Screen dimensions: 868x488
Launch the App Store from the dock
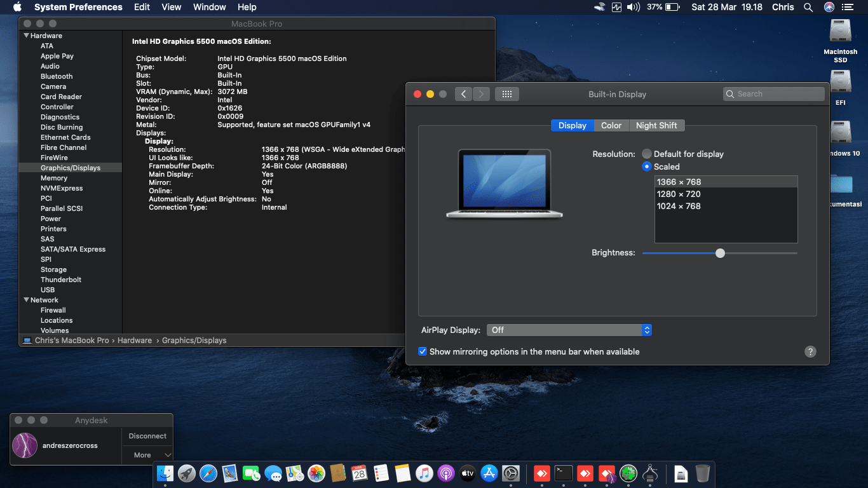tap(489, 473)
